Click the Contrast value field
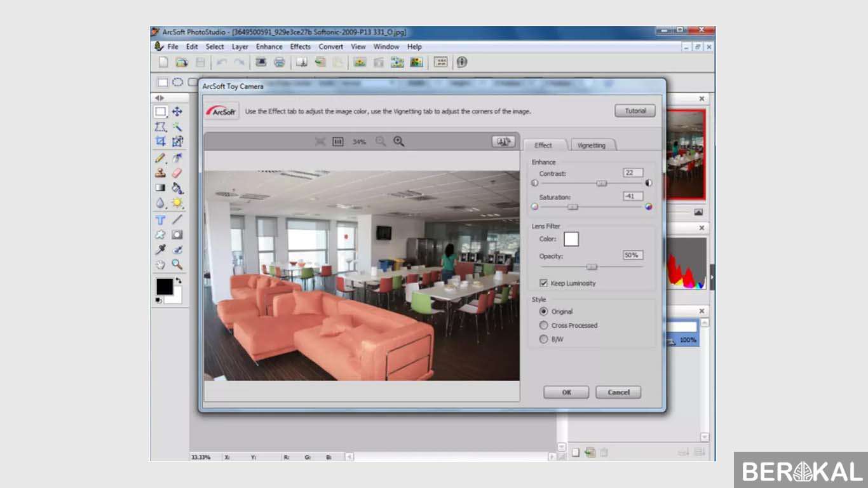This screenshot has width=868, height=488. (x=633, y=173)
